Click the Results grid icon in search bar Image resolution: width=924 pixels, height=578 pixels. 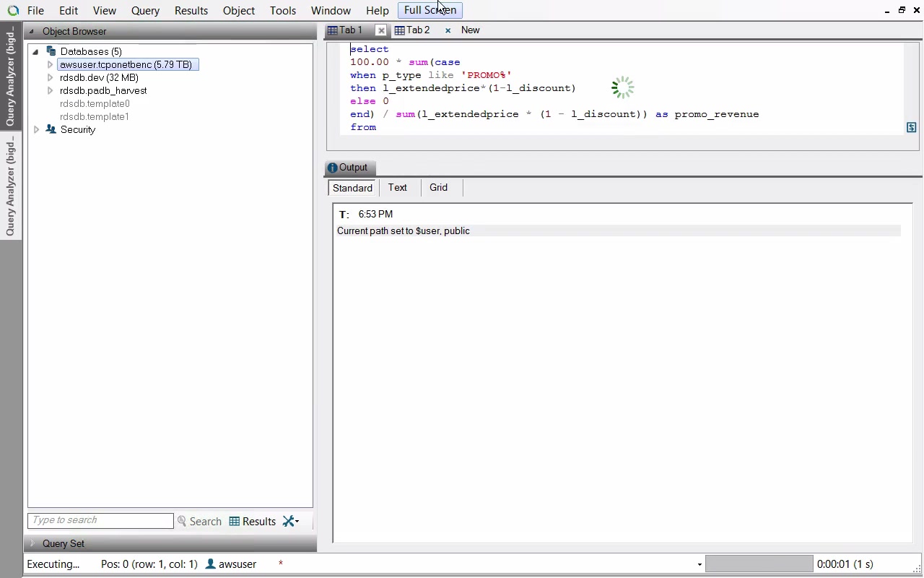pos(235,522)
